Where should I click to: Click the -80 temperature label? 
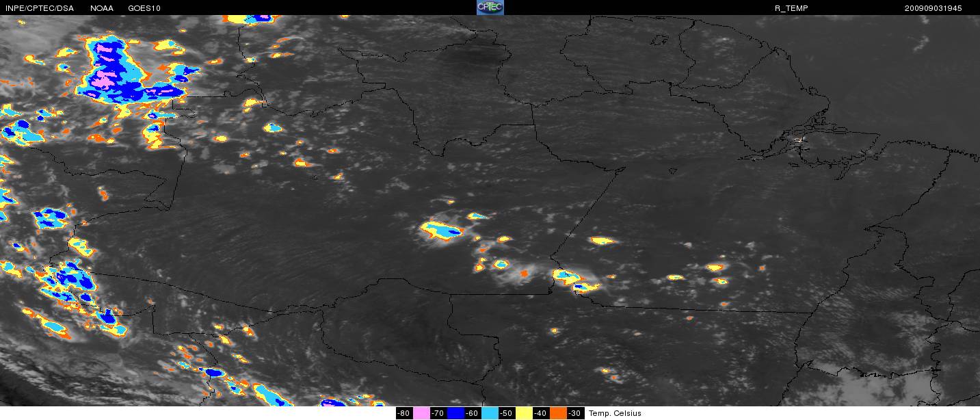[403, 413]
